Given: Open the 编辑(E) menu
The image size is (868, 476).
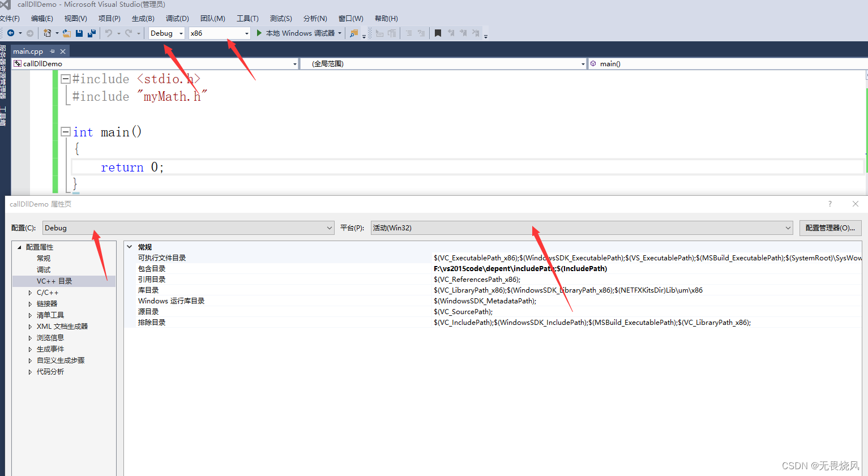Looking at the screenshot, I should [x=42, y=19].
